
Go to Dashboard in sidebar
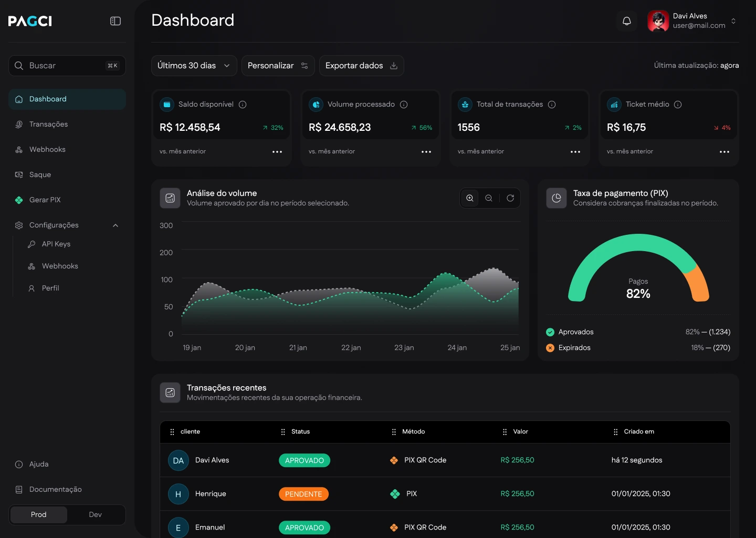[67, 99]
